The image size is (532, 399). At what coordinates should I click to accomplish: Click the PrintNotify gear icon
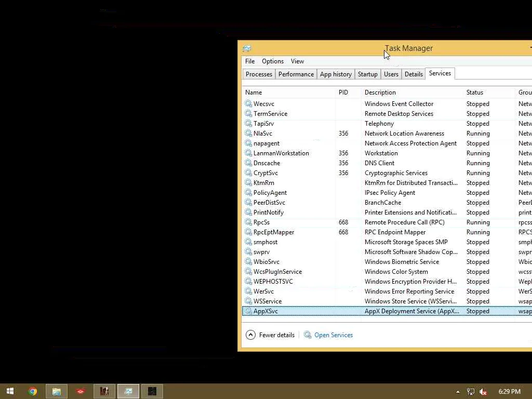[x=248, y=212]
